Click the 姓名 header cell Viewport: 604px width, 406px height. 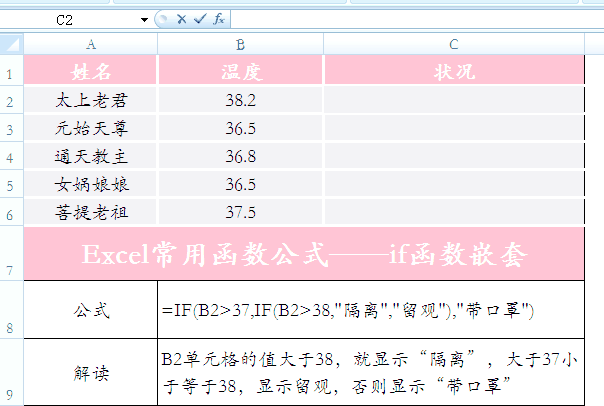[x=91, y=70]
